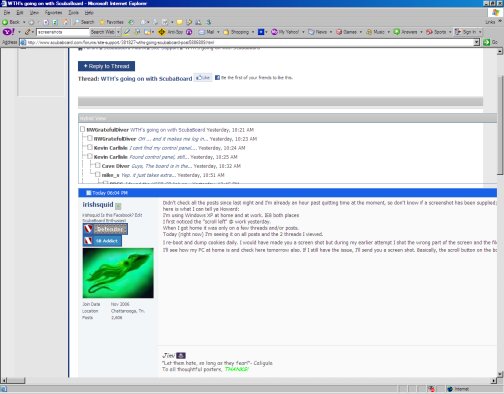Click the horizontal scrollbar thumb at bottom
This screenshot has height=394, width=504.
point(16,380)
